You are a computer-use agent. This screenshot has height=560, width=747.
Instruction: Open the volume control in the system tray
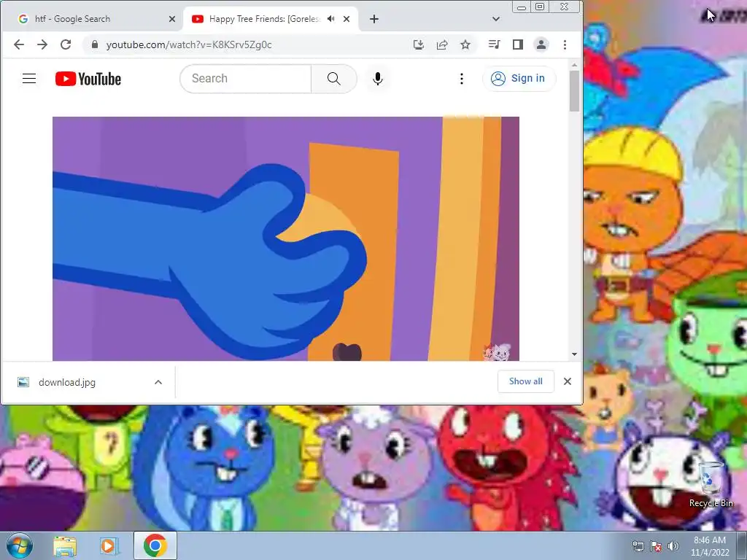(673, 546)
